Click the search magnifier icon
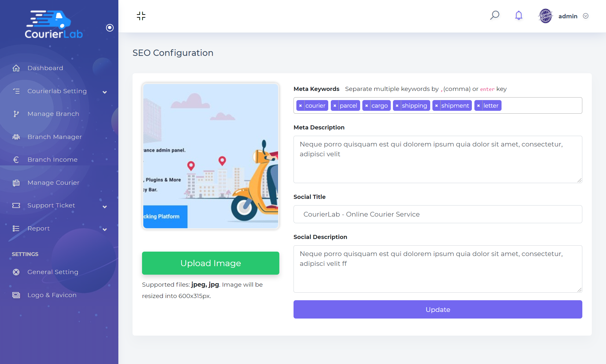This screenshot has width=606, height=364. [x=495, y=15]
